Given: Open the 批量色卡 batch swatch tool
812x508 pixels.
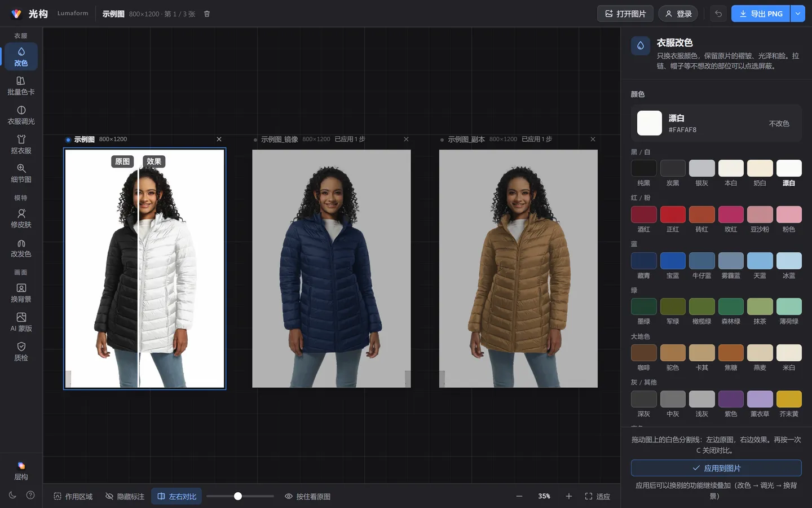Looking at the screenshot, I should pos(21,86).
